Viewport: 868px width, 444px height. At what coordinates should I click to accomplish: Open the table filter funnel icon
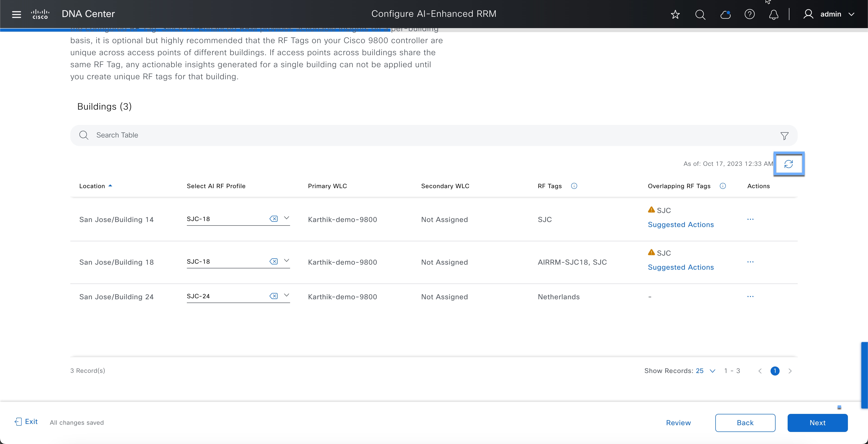click(784, 136)
